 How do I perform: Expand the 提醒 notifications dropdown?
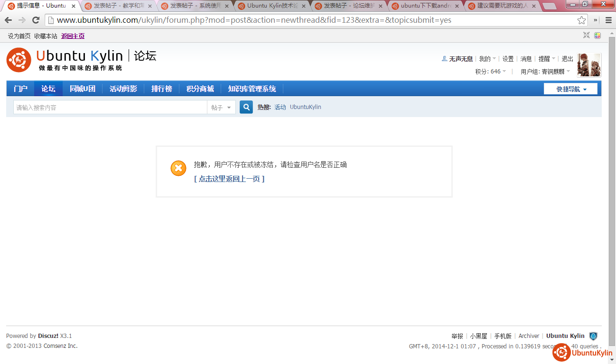(x=546, y=59)
